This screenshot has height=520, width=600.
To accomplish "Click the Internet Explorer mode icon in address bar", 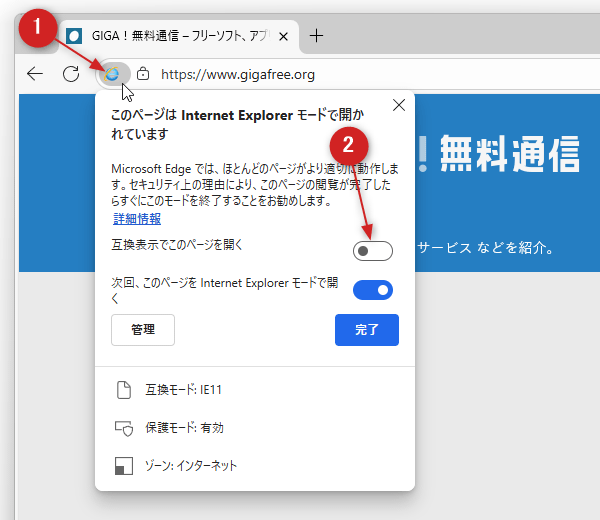I will click(113, 74).
